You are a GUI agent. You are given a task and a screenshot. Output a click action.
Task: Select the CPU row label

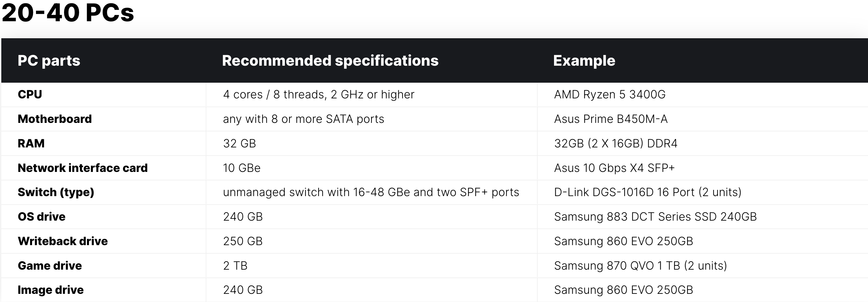[x=30, y=94]
